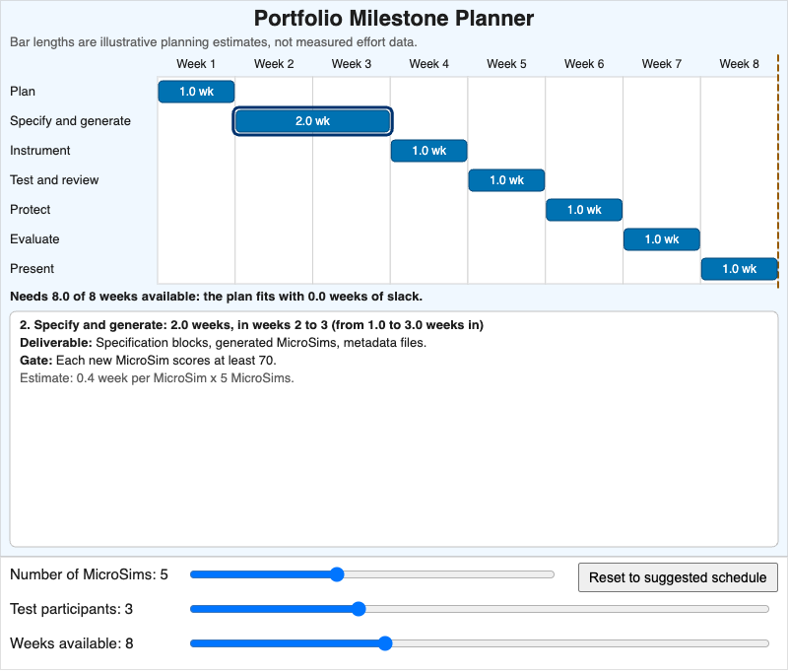Screen dimensions: 788x672
Task: Click the Week 7 column header
Action: [x=661, y=64]
